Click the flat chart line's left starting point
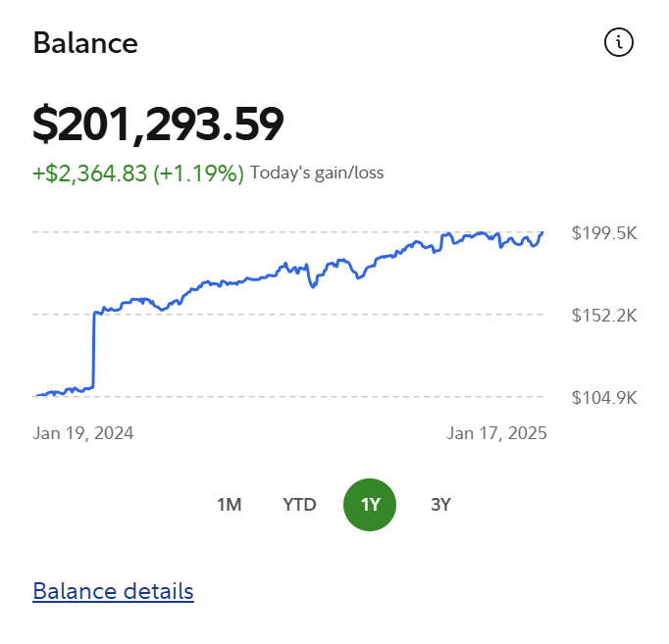Screen dimensions: 669x644 point(36,395)
